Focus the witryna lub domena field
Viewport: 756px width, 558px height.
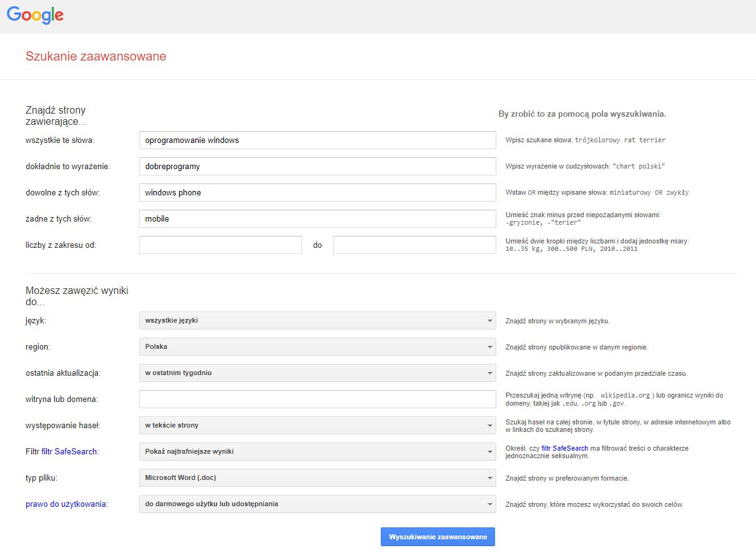coord(317,399)
